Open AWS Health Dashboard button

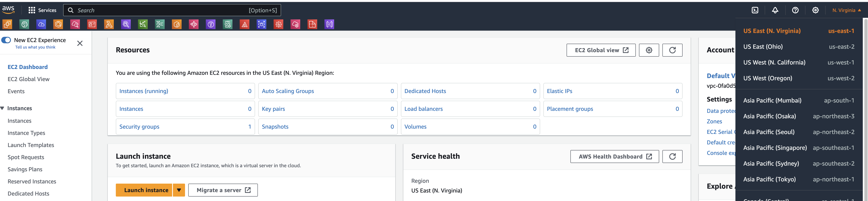click(x=615, y=156)
